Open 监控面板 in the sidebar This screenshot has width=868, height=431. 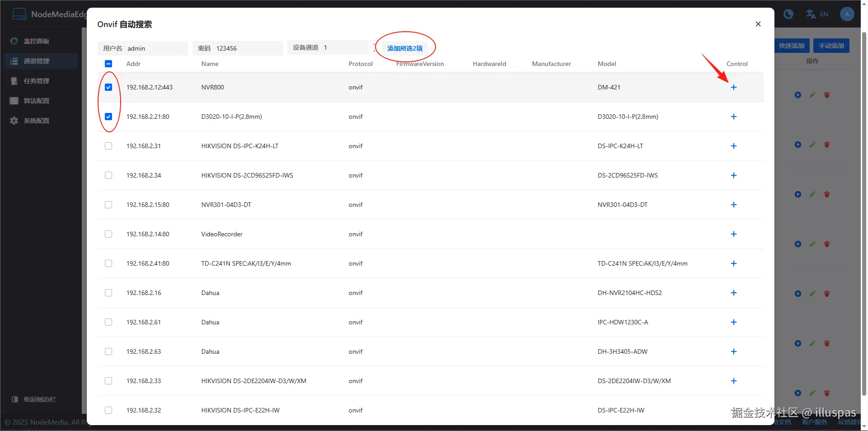pos(36,41)
